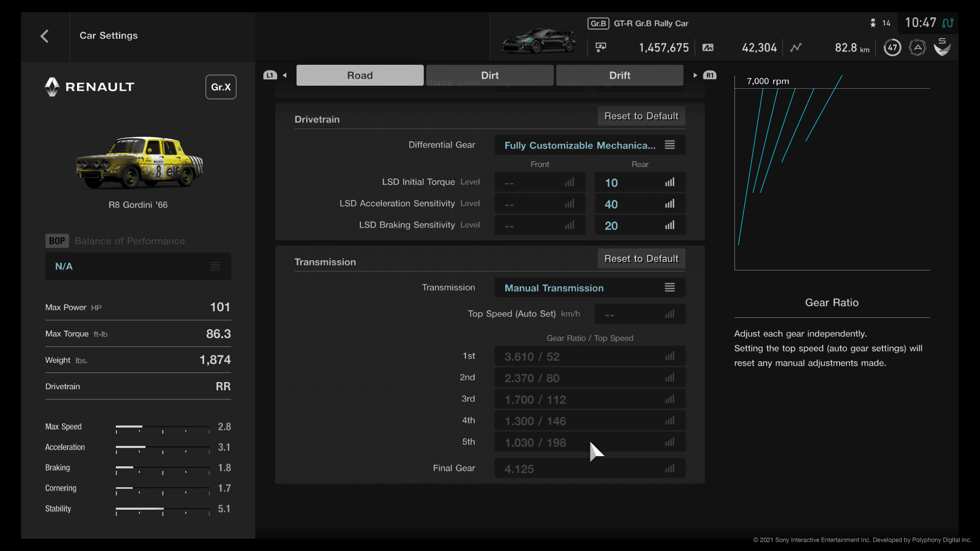Click the network status icon beside clock
980x551 pixels.
[948, 23]
